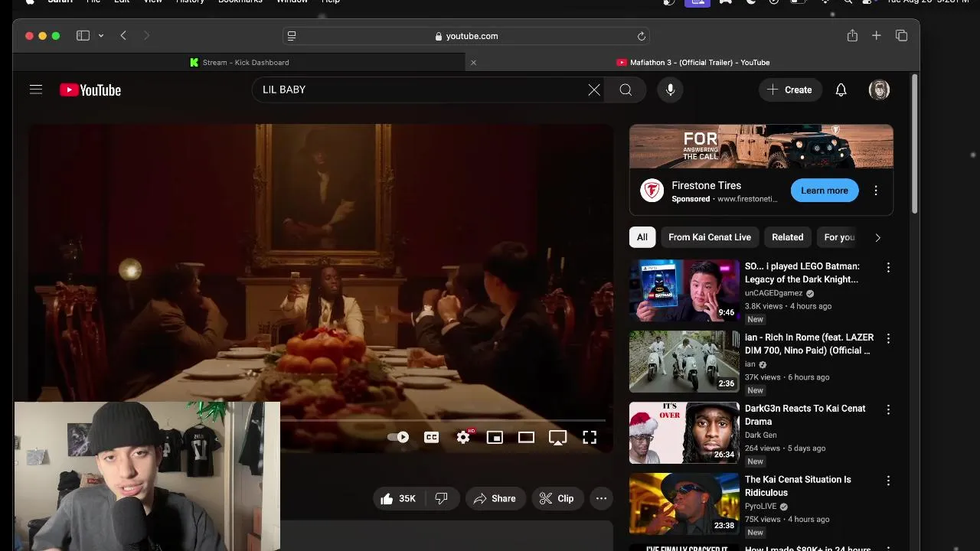Select From Kai Cenat Live chip
980x551 pixels.
click(x=710, y=237)
